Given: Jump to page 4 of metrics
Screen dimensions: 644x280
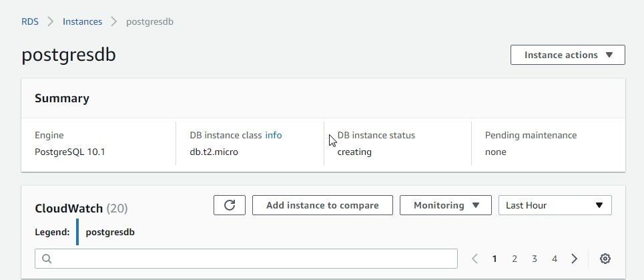Looking at the screenshot, I should click(555, 259).
